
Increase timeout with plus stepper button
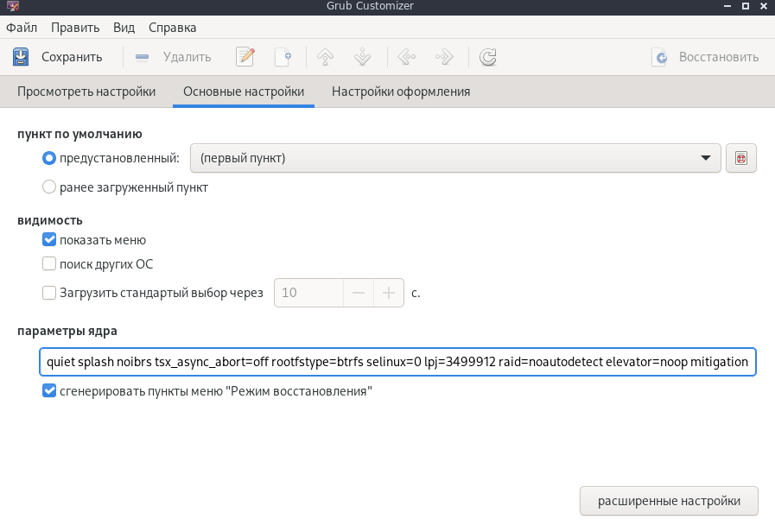point(389,293)
